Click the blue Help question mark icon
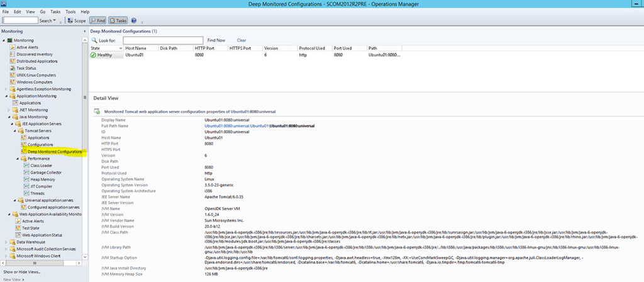The image size is (644, 282). 133,21
